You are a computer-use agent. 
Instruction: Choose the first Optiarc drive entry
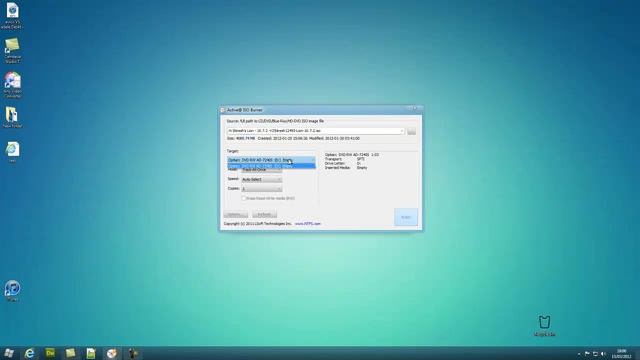(271, 160)
